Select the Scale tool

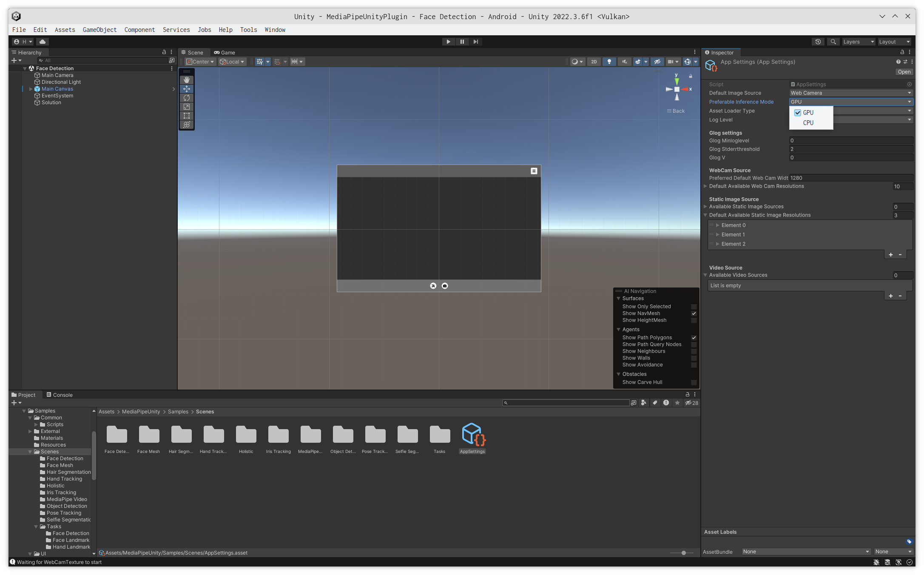tap(187, 107)
